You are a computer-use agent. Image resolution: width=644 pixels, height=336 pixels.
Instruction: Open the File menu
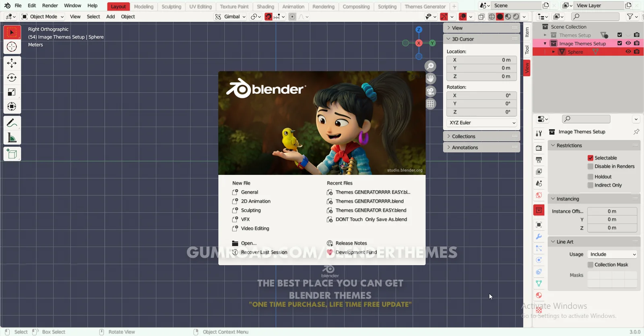point(18,6)
